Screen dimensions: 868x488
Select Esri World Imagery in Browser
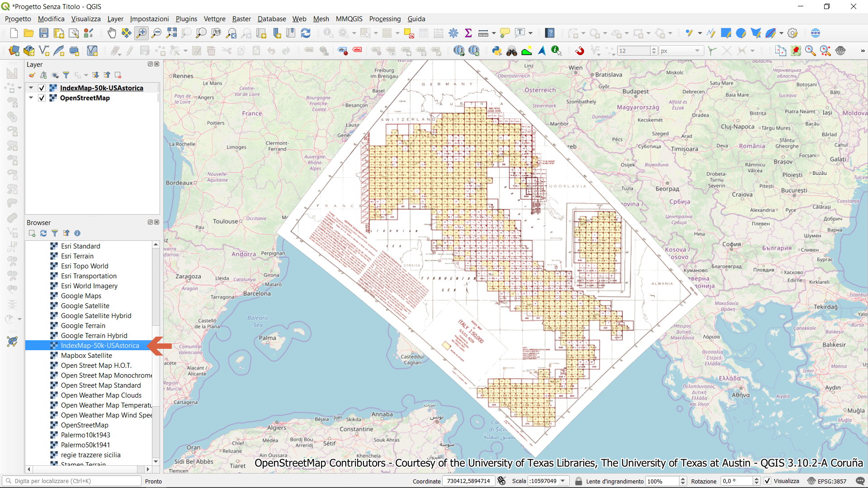pos(89,286)
